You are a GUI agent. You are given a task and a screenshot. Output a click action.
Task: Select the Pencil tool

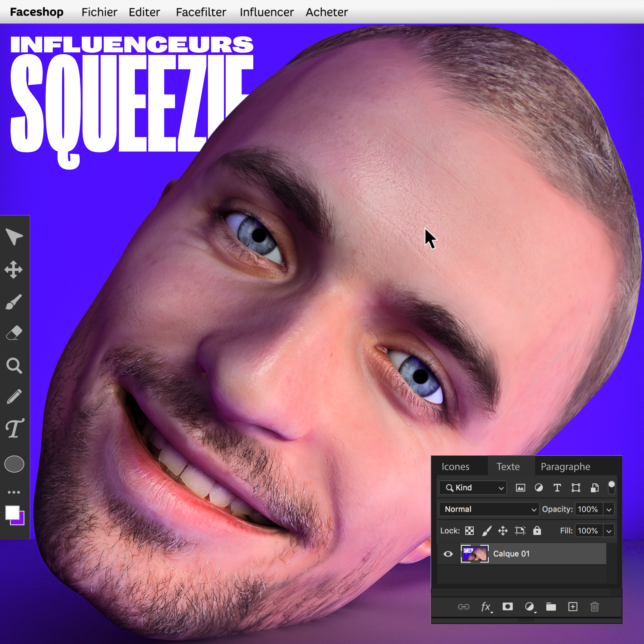[14, 397]
